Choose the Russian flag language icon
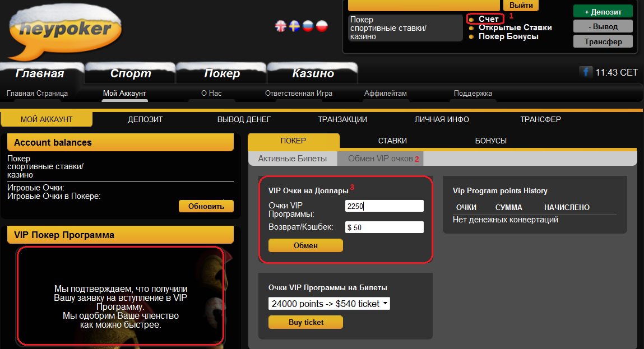Image resolution: width=644 pixels, height=349 pixels. [308, 26]
